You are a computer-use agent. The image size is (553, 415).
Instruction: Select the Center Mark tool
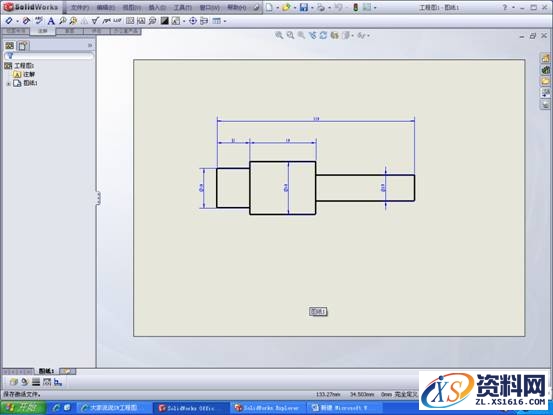(193, 21)
